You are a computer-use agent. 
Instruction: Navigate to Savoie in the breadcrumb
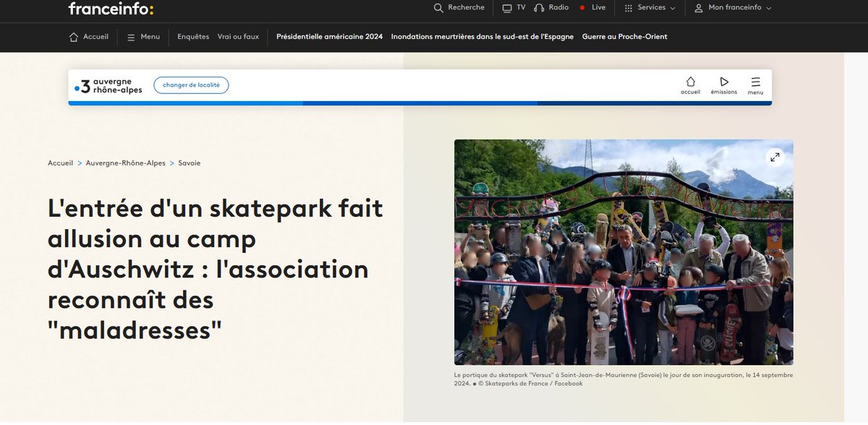click(x=190, y=163)
